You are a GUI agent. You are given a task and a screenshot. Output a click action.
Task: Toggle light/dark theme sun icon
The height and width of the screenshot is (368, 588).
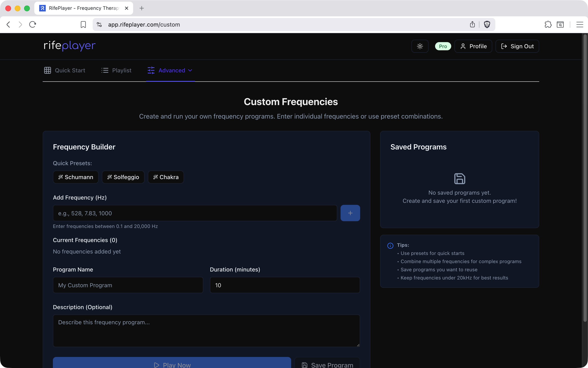(420, 46)
